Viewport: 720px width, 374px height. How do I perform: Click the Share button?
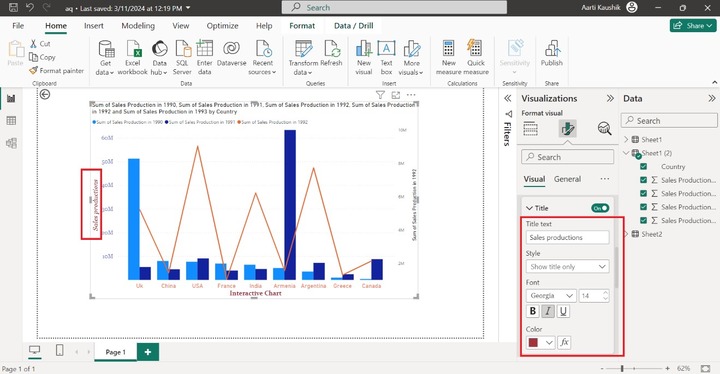693,26
